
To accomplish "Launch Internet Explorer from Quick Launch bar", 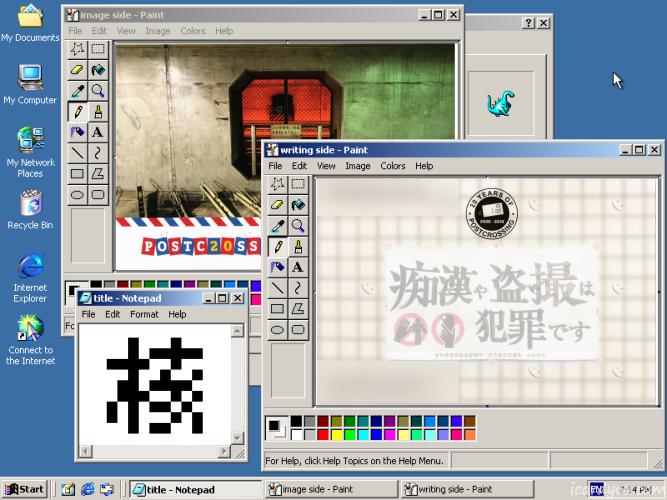I will coord(88,489).
